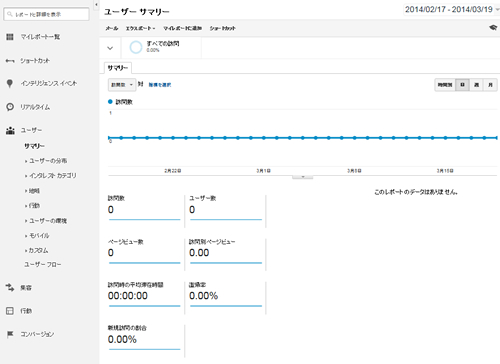
Task: Click the 訪問数 legend dot above chart
Action: click(110, 102)
